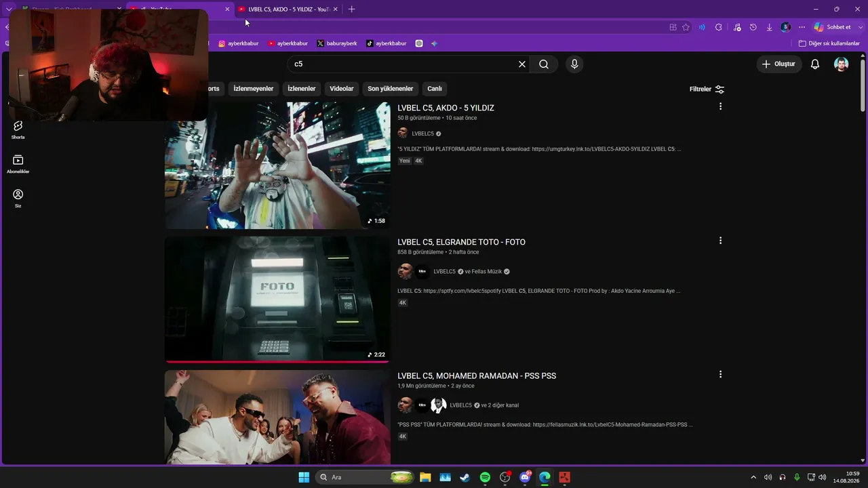Open the browser three-dots settings menu
This screenshot has width=868, height=488.
click(802, 27)
